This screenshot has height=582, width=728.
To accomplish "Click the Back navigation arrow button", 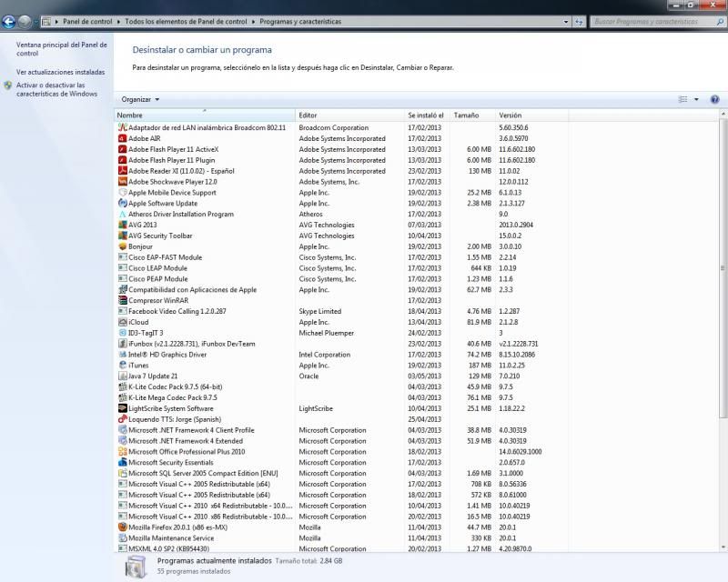I will click(x=8, y=21).
